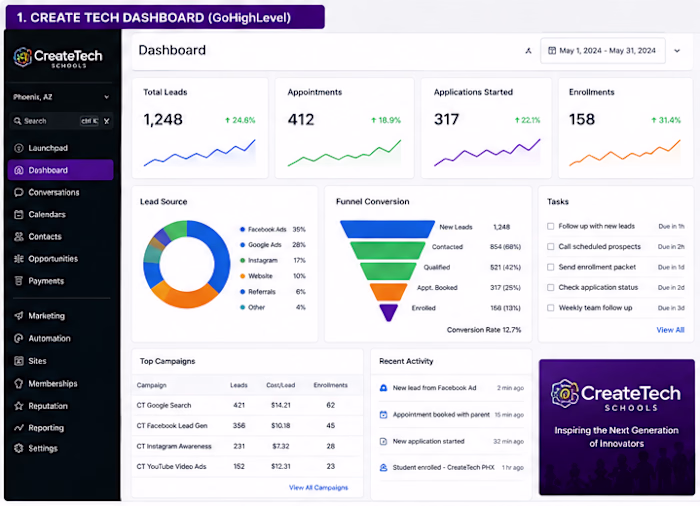Open the Phoenix, AZ location dropdown
This screenshot has width=700, height=506.
[61, 97]
